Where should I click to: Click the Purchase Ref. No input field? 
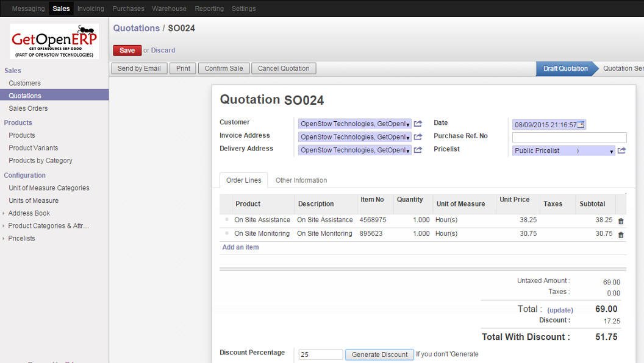(569, 138)
